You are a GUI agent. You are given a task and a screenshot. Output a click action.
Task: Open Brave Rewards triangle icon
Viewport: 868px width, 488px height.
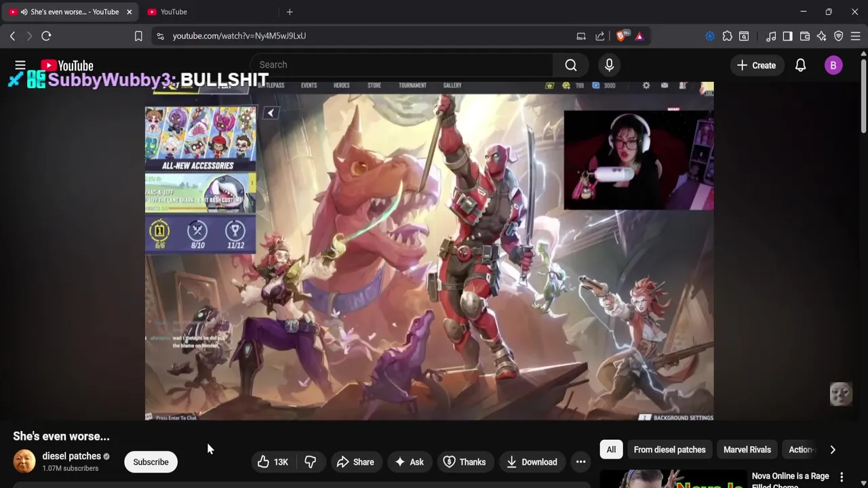click(639, 36)
